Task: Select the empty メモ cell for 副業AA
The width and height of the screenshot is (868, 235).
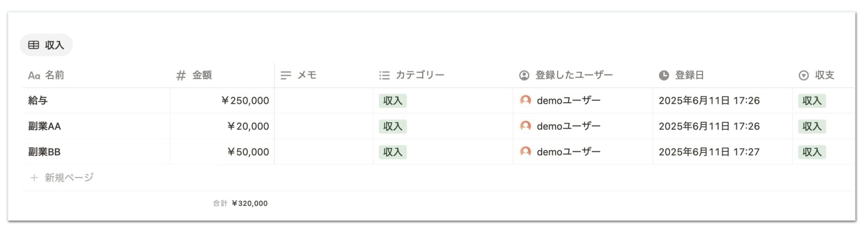Action: [324, 126]
